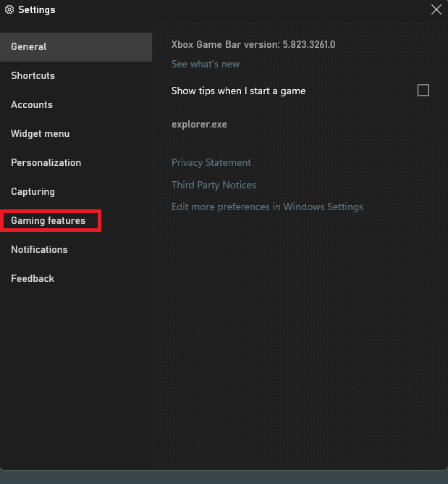Click the Settings gear icon in title bar
The height and width of the screenshot is (484, 448).
(9, 9)
